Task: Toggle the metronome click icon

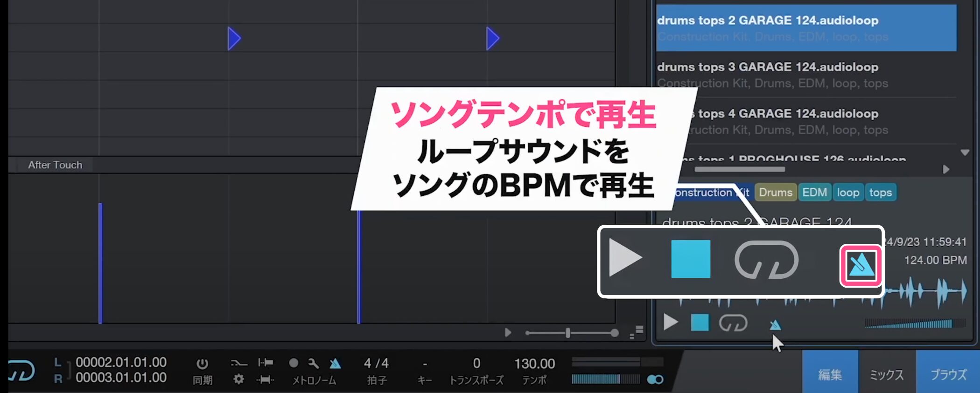Action: click(335, 363)
